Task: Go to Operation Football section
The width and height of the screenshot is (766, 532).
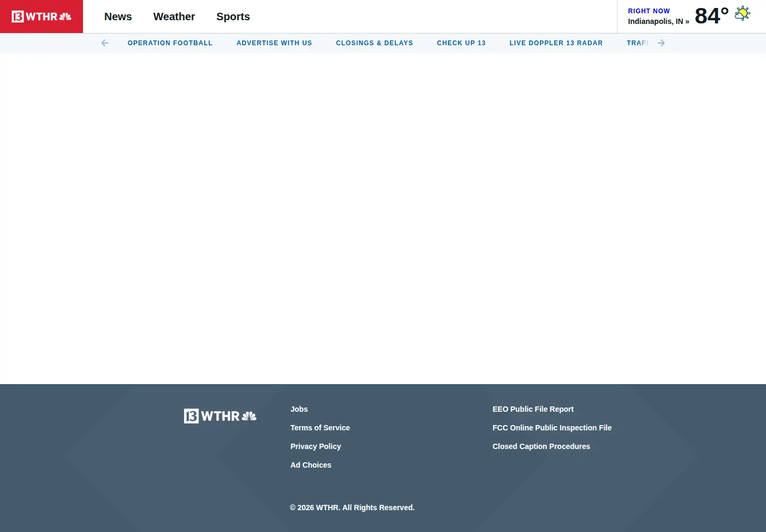Action: pos(170,43)
